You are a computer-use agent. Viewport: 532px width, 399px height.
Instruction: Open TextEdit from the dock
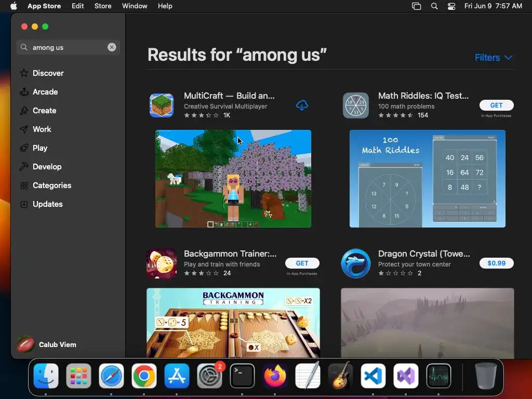308,376
